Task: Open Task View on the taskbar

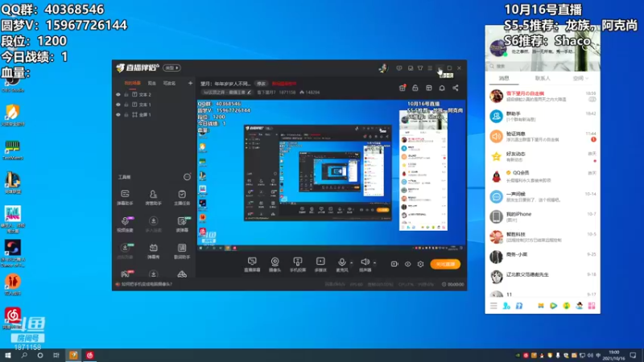Action: (x=56, y=356)
